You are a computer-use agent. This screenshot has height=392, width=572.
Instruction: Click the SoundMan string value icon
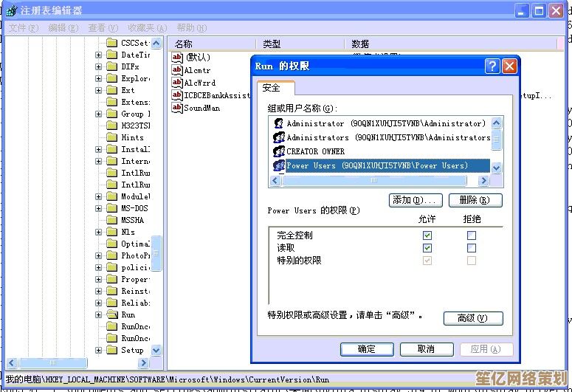tap(177, 108)
